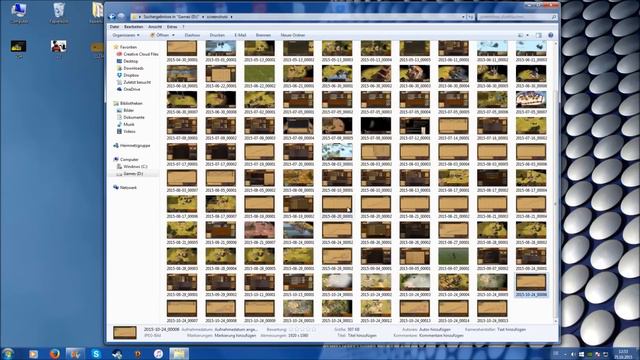Open Explorer help with the question mark icon
Screen dimensions: 640x360
click(551, 35)
